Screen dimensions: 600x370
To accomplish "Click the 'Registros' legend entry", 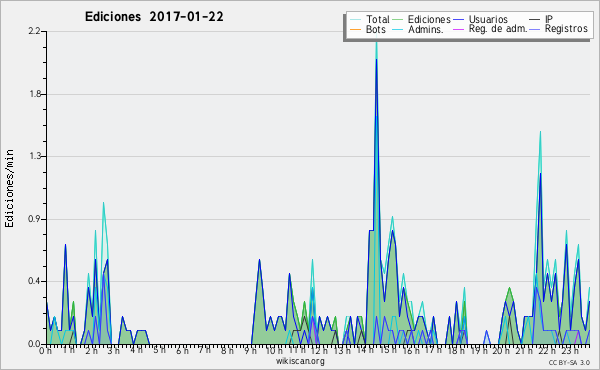I will pos(558,29).
